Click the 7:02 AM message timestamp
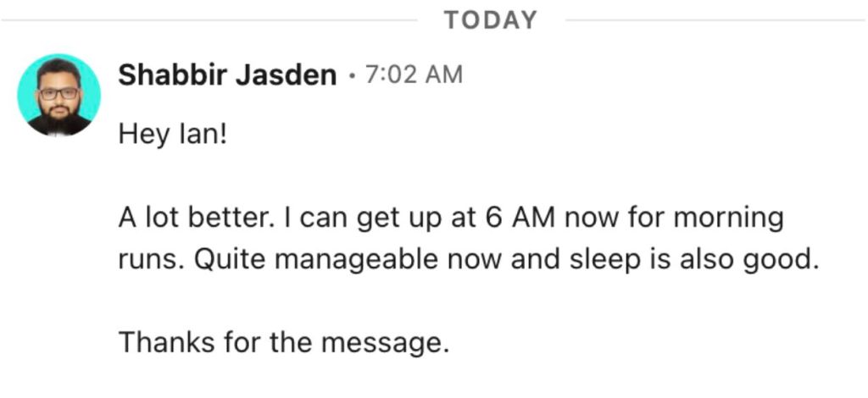The width and height of the screenshot is (868, 398). 414,75
